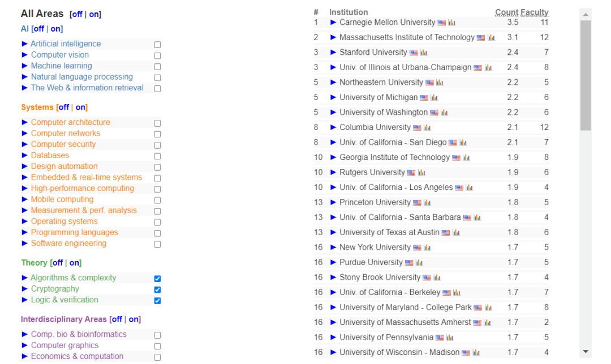This screenshot has height=364, width=611.
Task: Click the US flag next to Carnegie Mellon University
Action: [441, 23]
